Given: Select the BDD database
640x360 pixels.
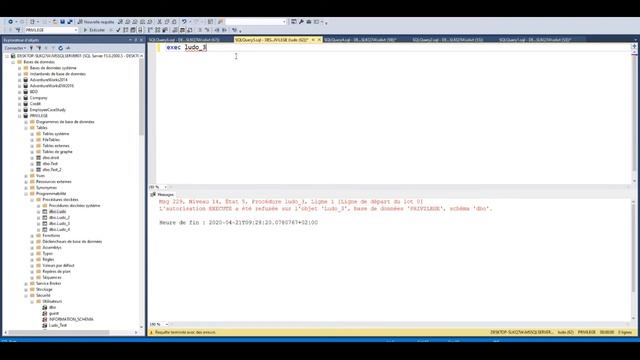Looking at the screenshot, I should point(33,92).
